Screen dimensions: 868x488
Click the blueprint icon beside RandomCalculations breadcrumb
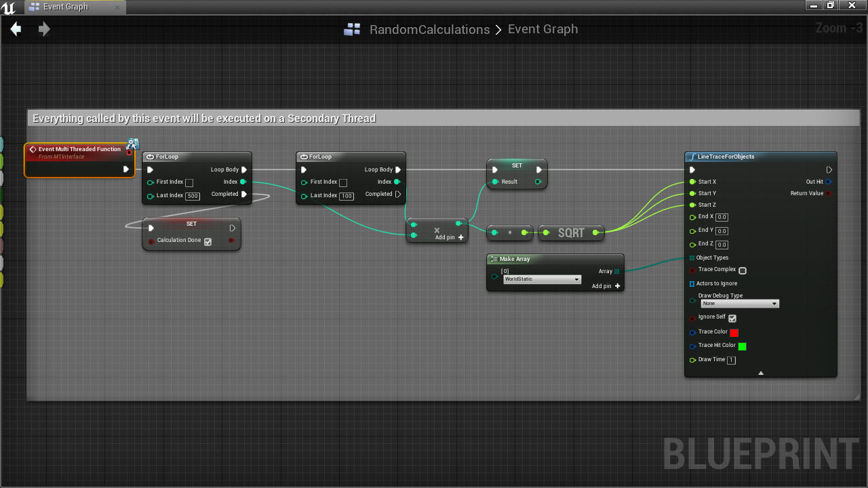352,29
